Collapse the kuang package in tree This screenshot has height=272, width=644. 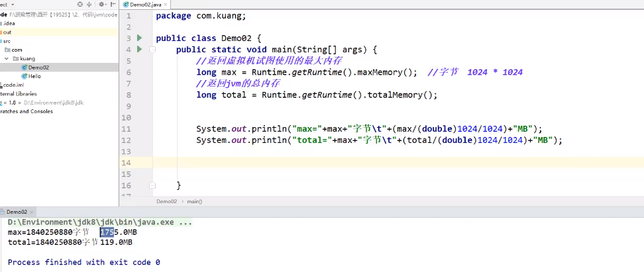coord(7,59)
